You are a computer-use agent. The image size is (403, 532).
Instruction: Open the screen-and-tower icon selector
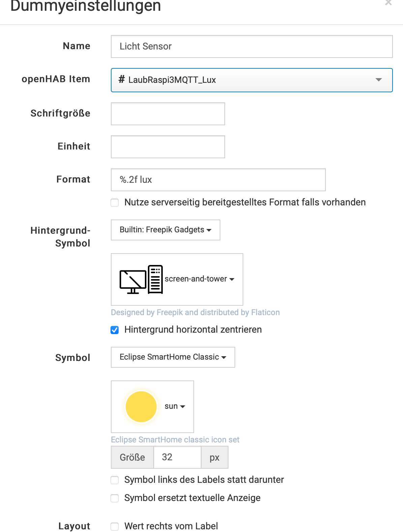tap(199, 279)
